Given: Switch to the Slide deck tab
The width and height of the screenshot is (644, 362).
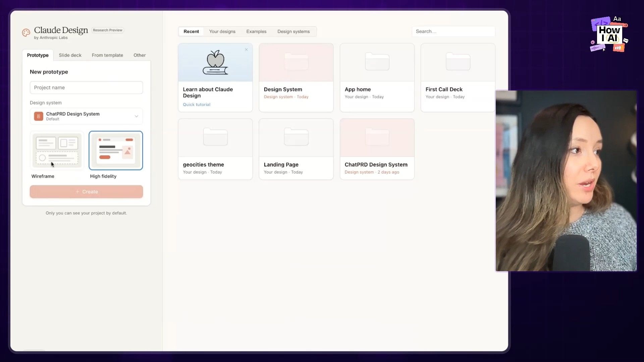Looking at the screenshot, I should 70,55.
